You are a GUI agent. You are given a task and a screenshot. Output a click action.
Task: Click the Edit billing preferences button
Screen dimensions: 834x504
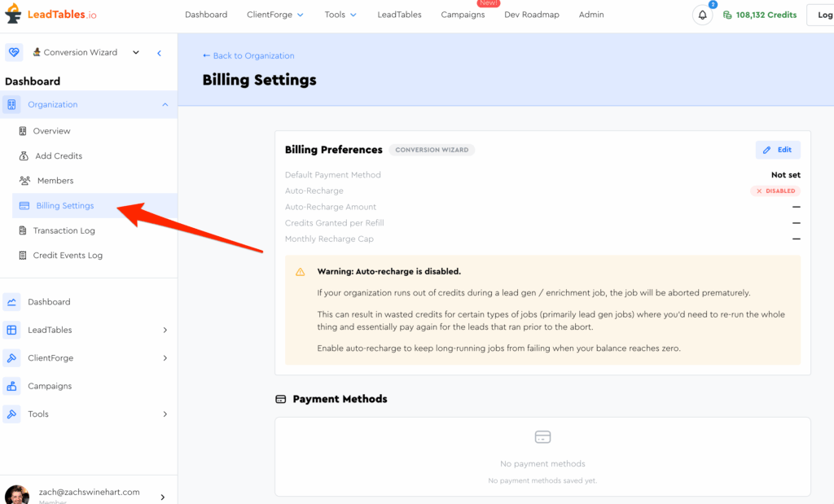click(777, 150)
